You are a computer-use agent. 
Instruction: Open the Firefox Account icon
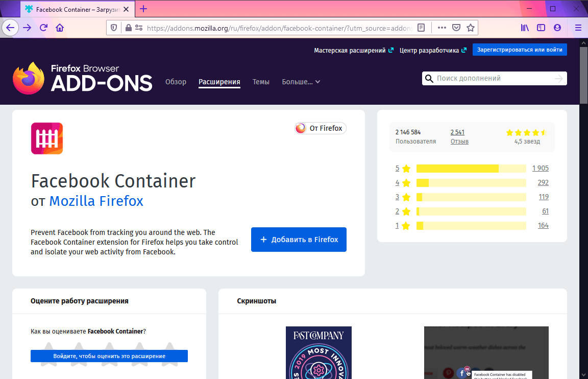pyautogui.click(x=557, y=28)
